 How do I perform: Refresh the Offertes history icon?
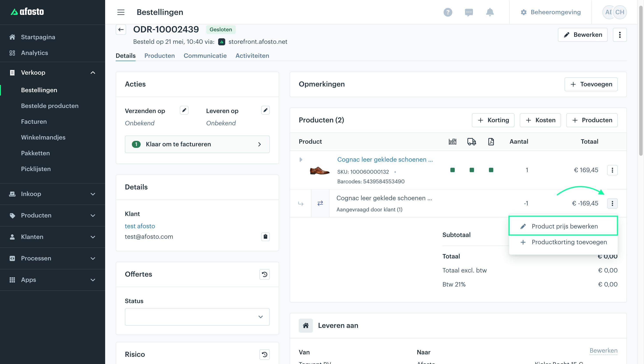coord(265,274)
